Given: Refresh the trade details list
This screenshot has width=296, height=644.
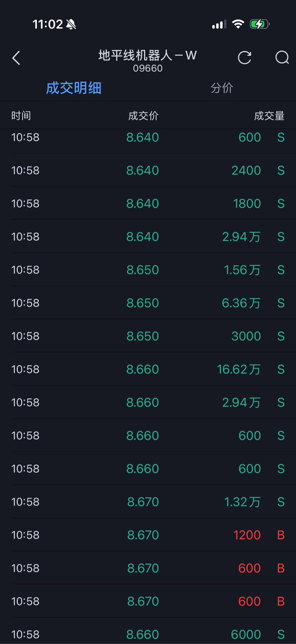Looking at the screenshot, I should pos(244,58).
